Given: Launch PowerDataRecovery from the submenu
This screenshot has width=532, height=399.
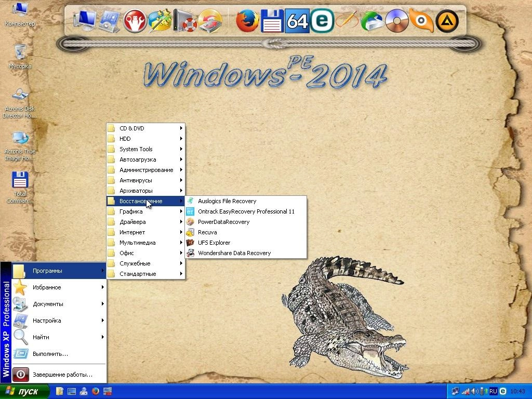Looking at the screenshot, I should [x=246, y=222].
